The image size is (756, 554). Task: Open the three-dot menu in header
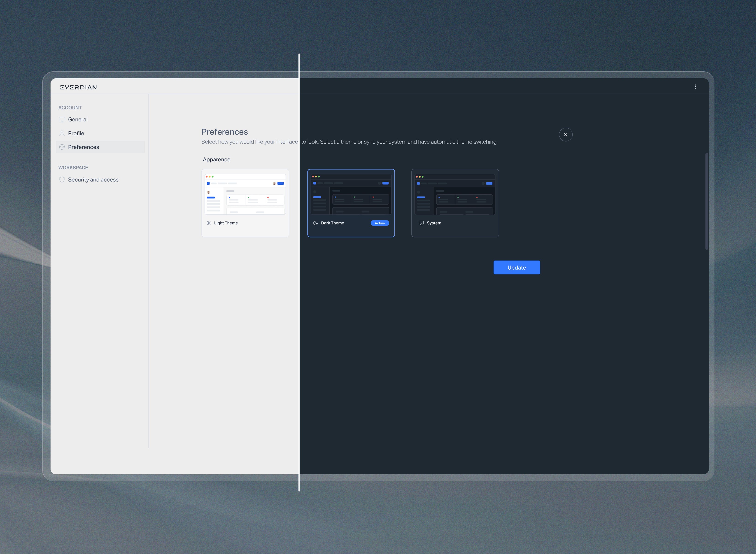click(x=695, y=87)
